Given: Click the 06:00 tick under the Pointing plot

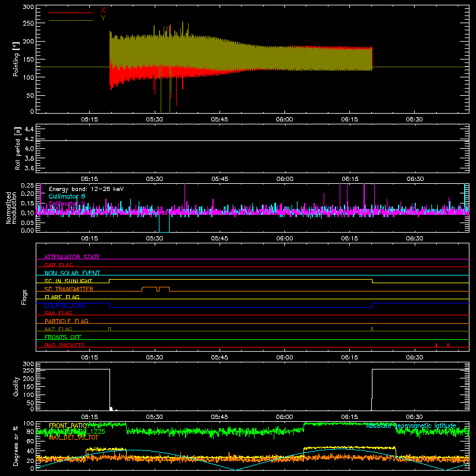Looking at the screenshot, I should click(284, 120).
